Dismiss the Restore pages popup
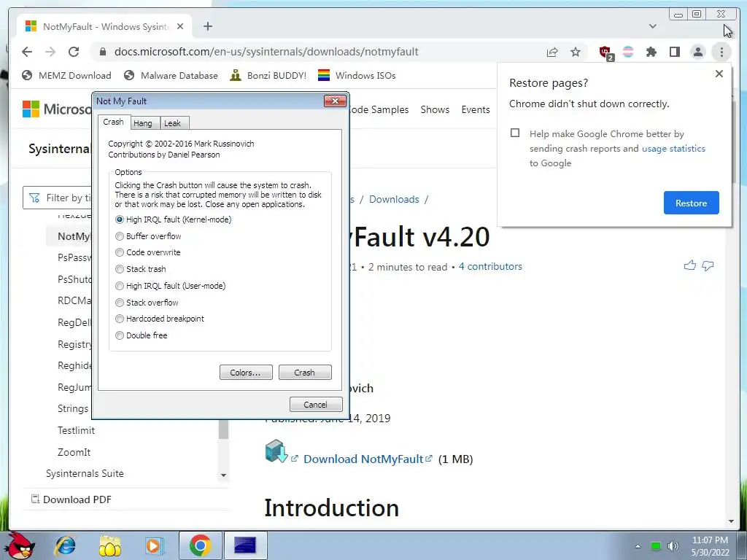Image resolution: width=747 pixels, height=560 pixels. coord(719,74)
